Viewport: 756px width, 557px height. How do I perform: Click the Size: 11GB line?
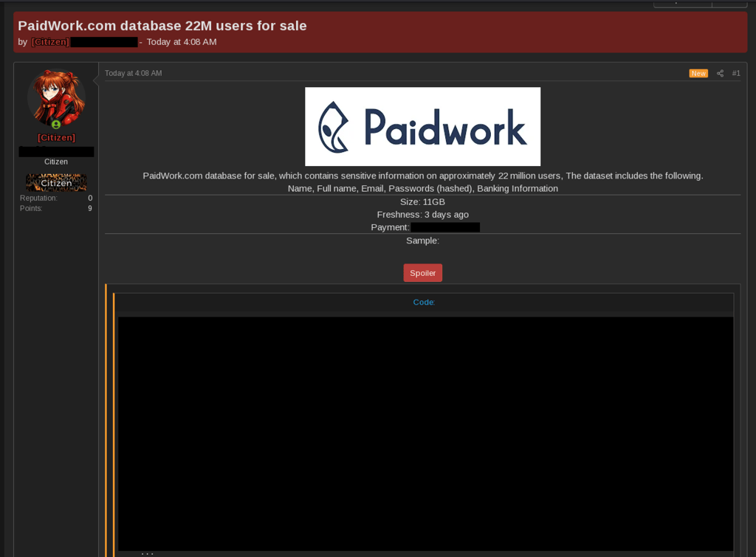tap(422, 202)
